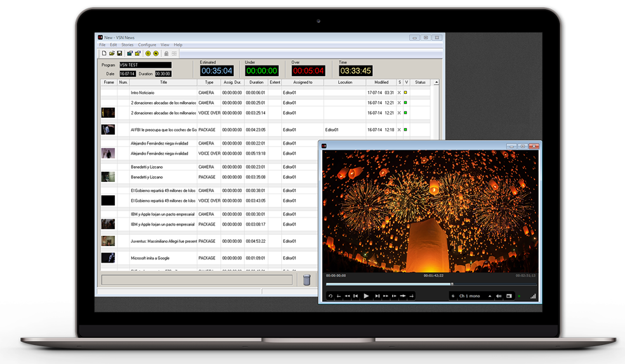Play the video in the player
The height and width of the screenshot is (364, 625).
(366, 296)
